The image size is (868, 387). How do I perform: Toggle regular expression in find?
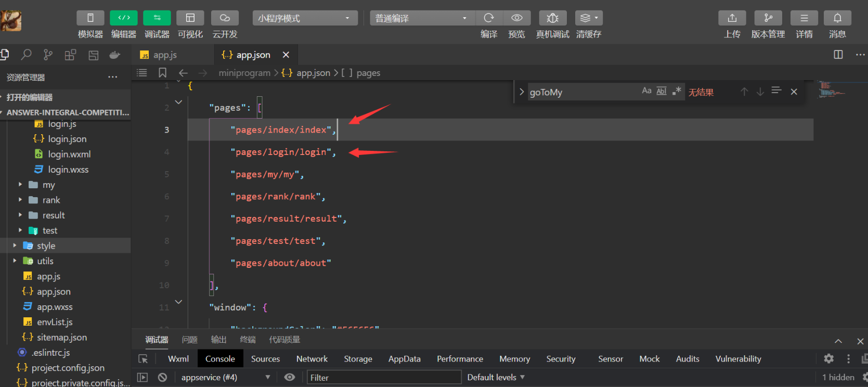point(677,91)
